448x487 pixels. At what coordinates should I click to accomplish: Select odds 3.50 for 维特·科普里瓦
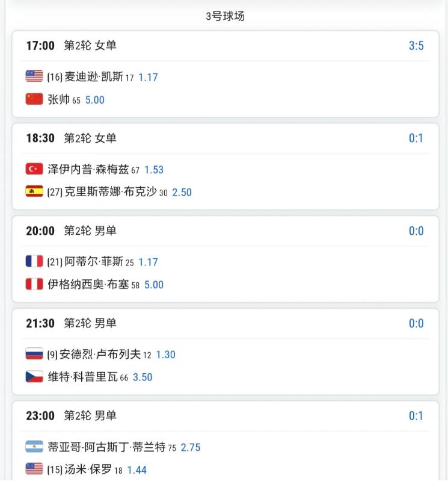(143, 377)
